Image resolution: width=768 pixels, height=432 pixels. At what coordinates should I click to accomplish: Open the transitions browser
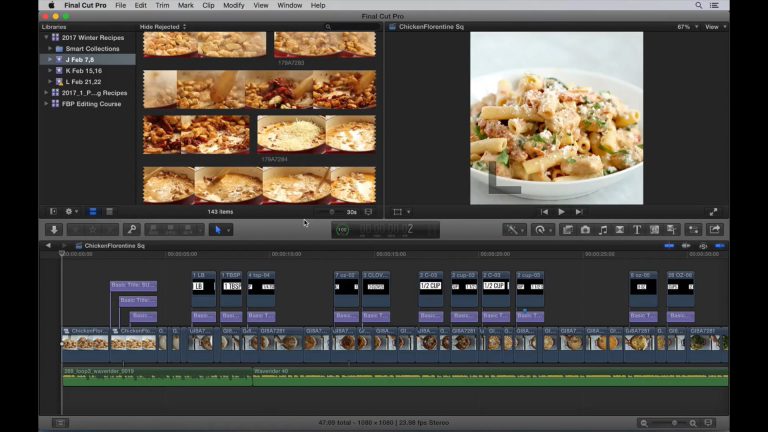pyautogui.click(x=620, y=230)
